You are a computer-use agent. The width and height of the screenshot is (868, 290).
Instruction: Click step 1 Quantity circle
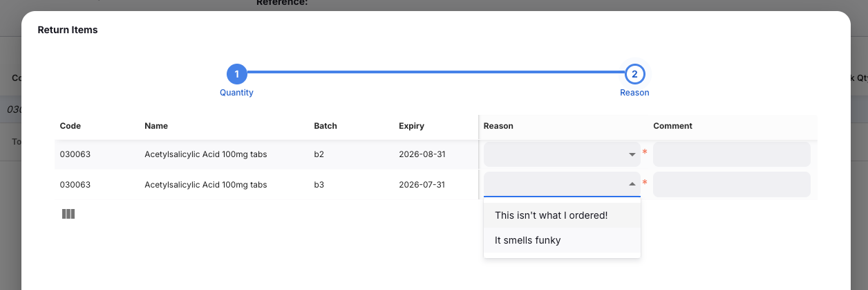point(236,73)
